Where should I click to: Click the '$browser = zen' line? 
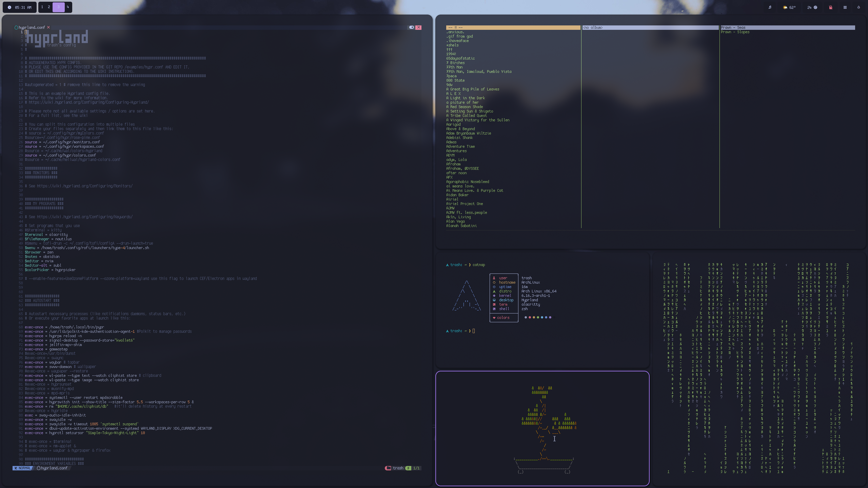tap(39, 252)
